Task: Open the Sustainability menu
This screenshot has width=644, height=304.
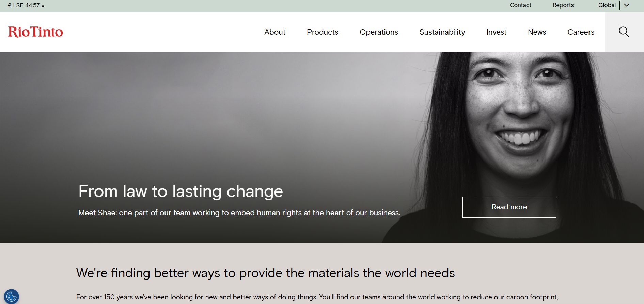Action: click(442, 32)
